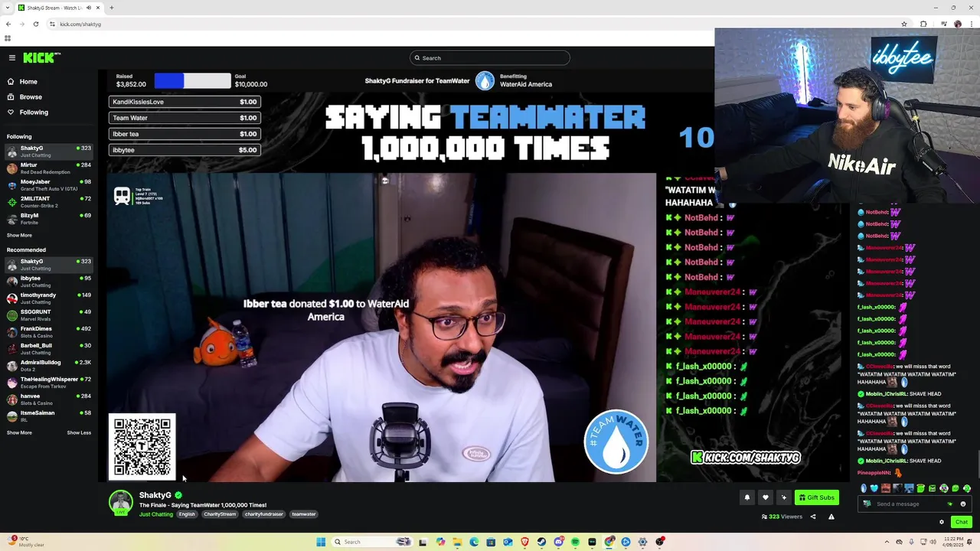Viewport: 980px width, 551px height.
Task: Click the blue heart emote in quick emotes
Action: click(x=874, y=488)
